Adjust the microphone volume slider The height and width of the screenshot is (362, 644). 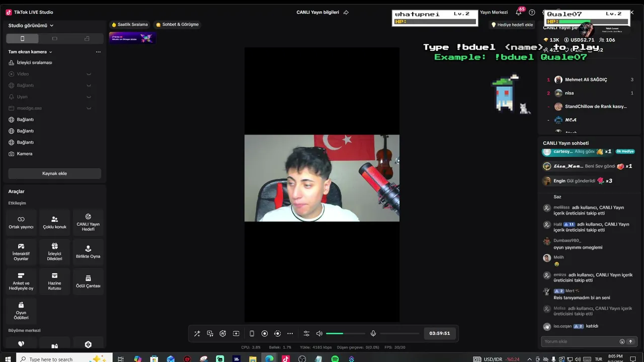pos(399,333)
